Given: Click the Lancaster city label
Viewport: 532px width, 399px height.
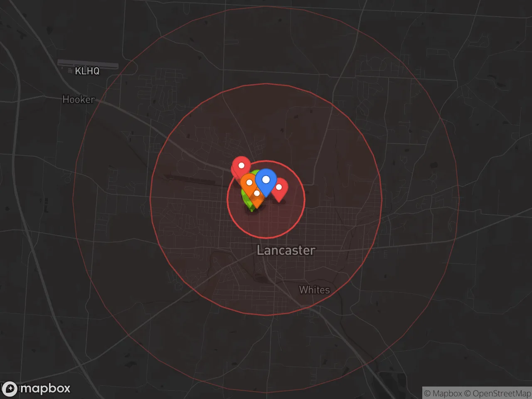Looking at the screenshot, I should 286,250.
